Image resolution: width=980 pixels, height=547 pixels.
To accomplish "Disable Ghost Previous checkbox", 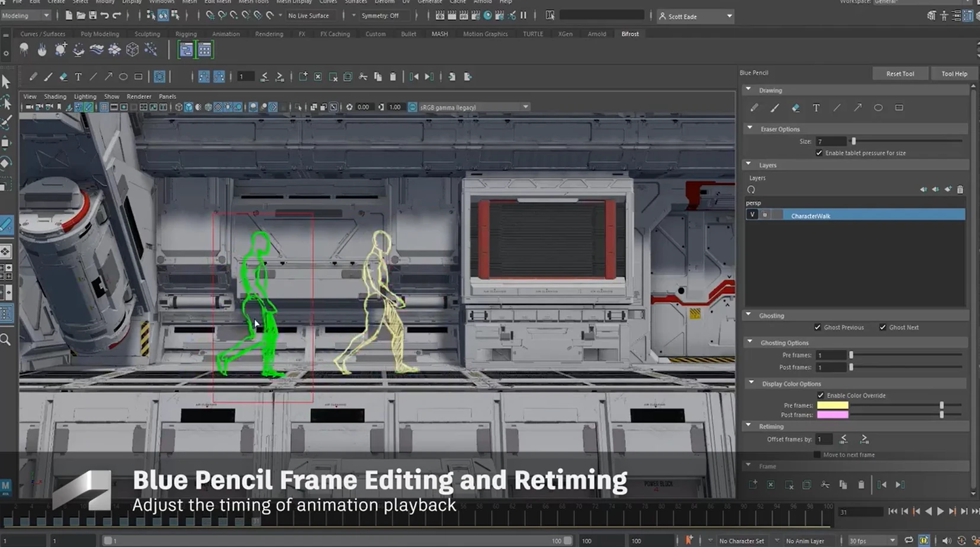I will tap(818, 327).
